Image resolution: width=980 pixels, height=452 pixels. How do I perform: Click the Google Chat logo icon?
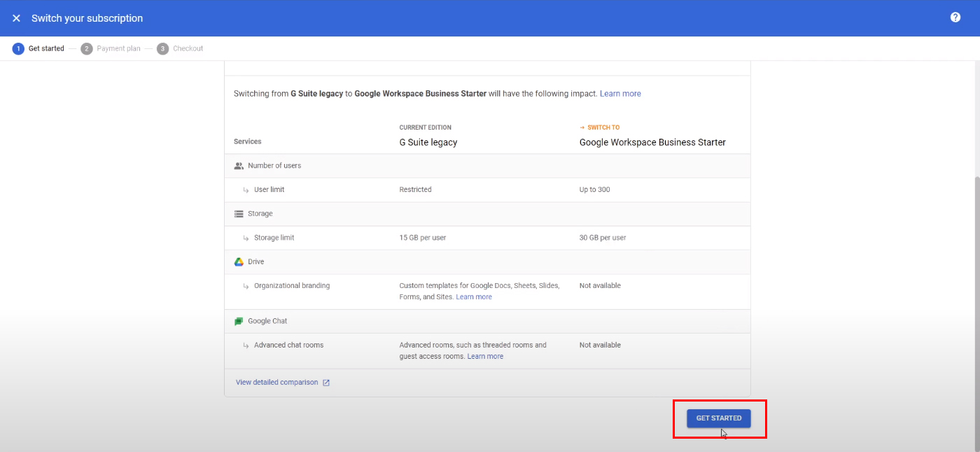[239, 321]
